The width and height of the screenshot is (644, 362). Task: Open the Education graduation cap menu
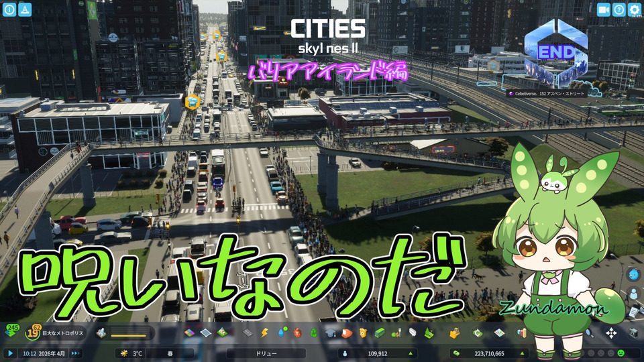click(x=330, y=333)
